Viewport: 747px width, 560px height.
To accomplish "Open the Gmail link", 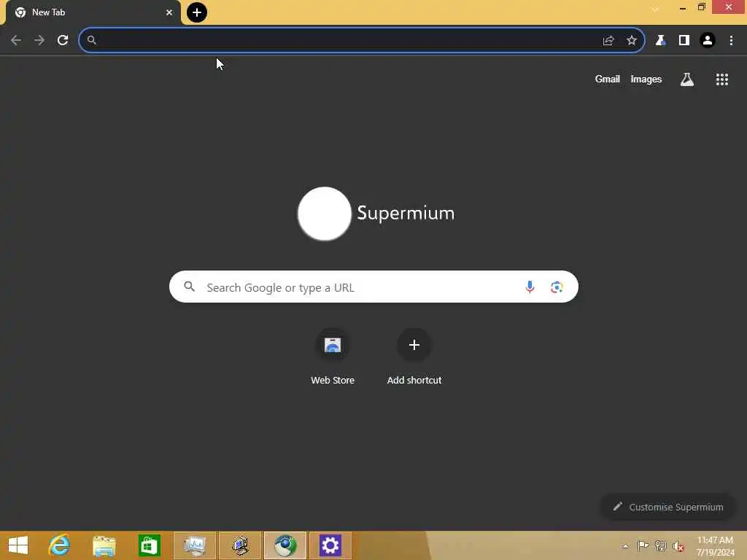I will pos(608,79).
